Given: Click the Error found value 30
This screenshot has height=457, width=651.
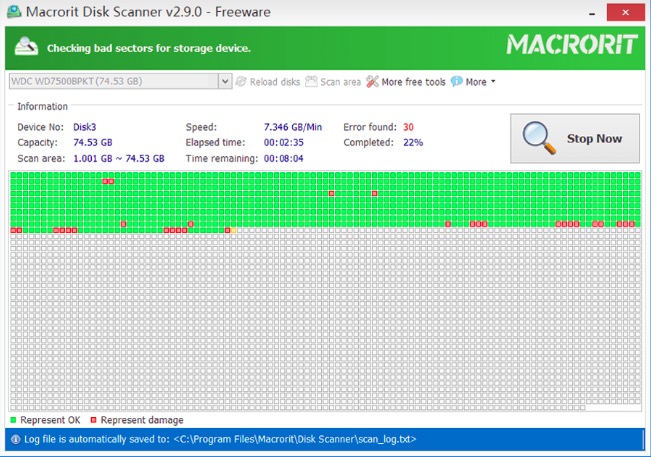Looking at the screenshot, I should click(408, 127).
